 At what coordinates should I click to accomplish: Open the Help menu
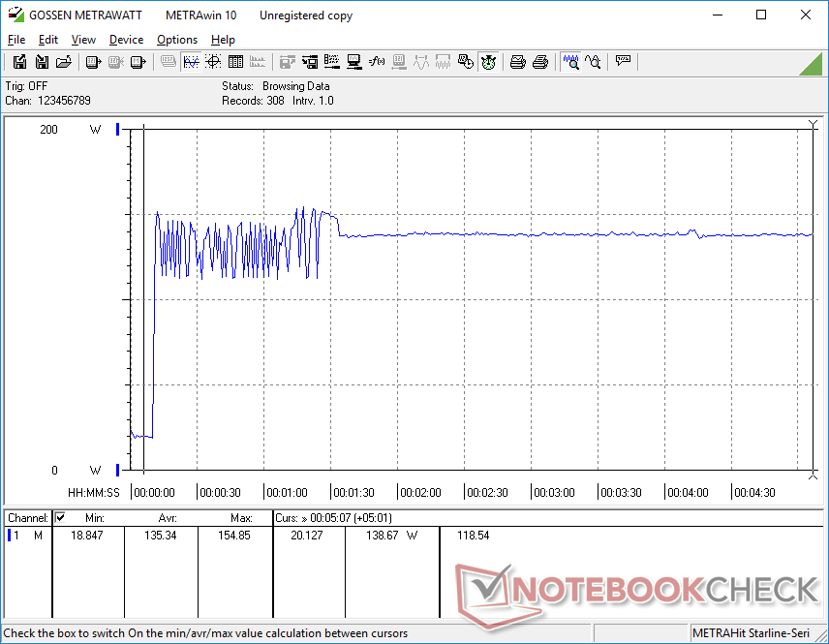coord(223,40)
